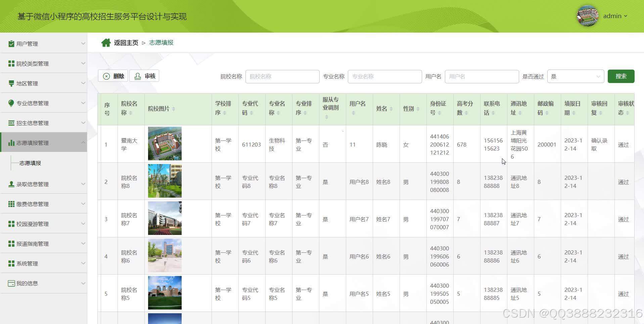Click the person icon of 录取信息管理

11,184
